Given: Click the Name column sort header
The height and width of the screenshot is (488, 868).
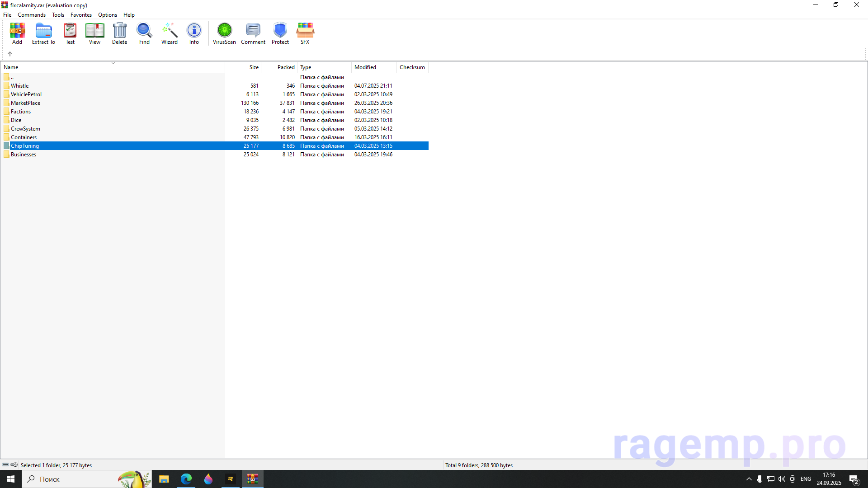Looking at the screenshot, I should 11,67.
